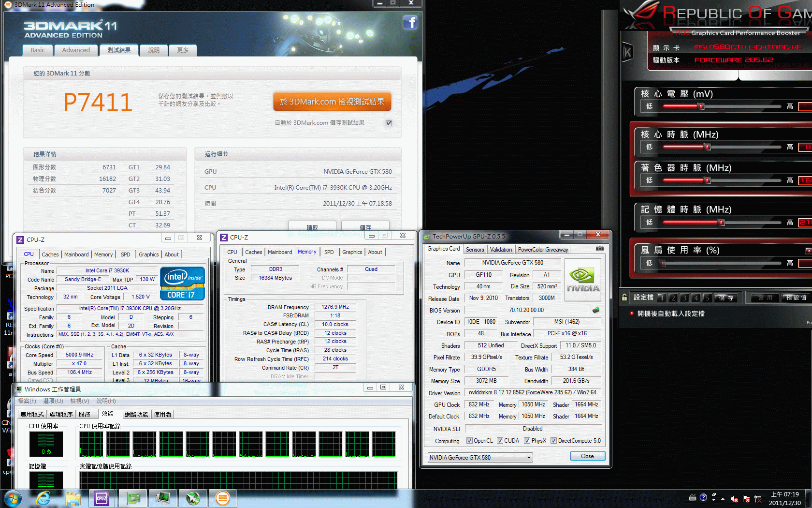Select profile slot 5 in Afterburner
The height and width of the screenshot is (508, 812).
[x=707, y=298]
